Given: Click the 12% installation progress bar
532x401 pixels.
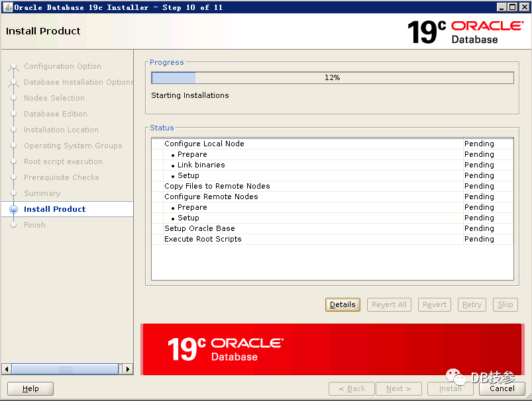Looking at the screenshot, I should pyautogui.click(x=332, y=77).
